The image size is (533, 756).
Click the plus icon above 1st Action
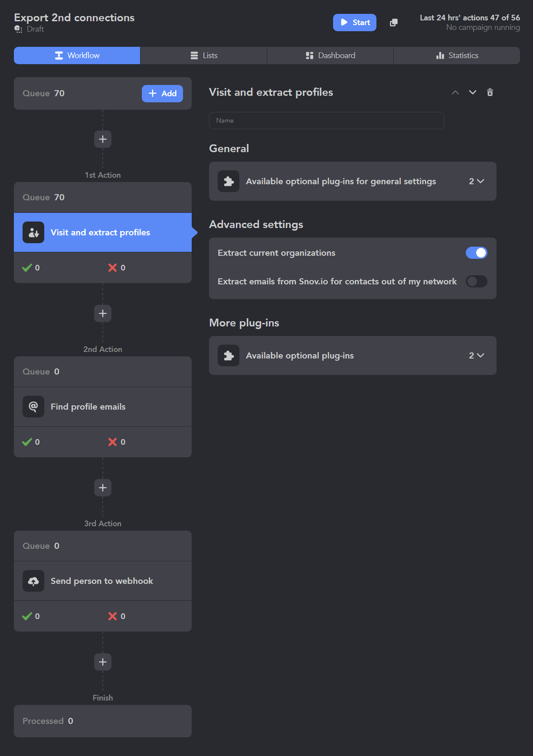coord(103,139)
